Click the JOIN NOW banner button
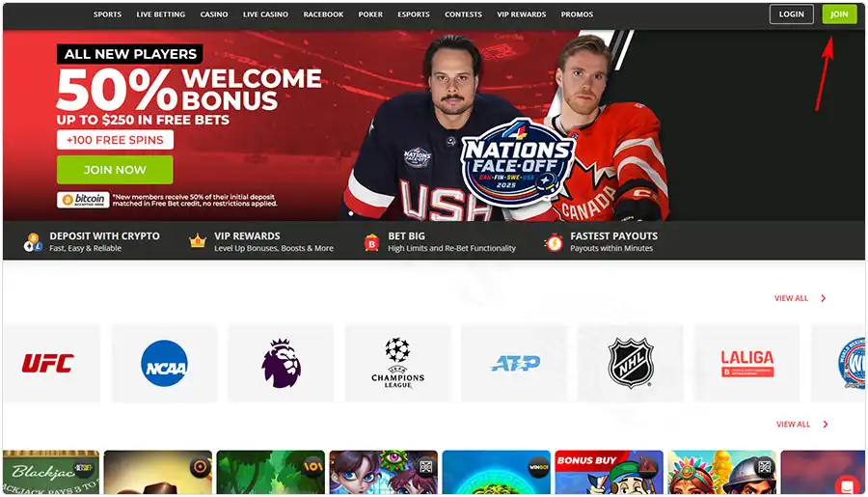 [x=115, y=170]
